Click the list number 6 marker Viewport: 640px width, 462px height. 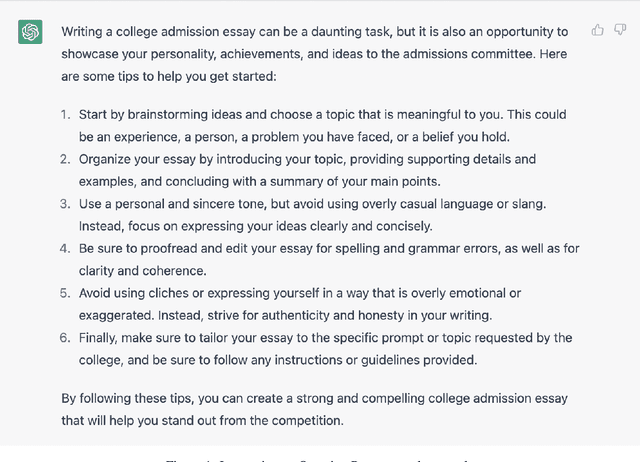66,338
